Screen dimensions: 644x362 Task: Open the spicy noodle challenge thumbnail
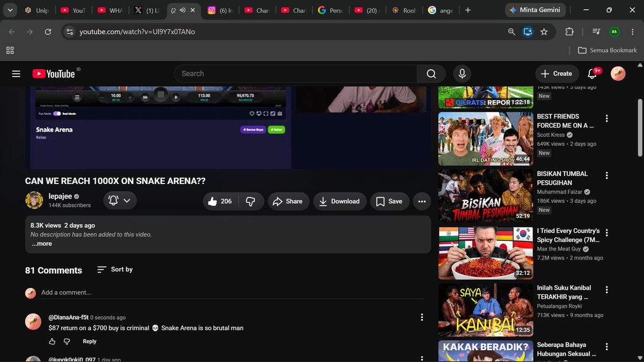[x=486, y=253]
